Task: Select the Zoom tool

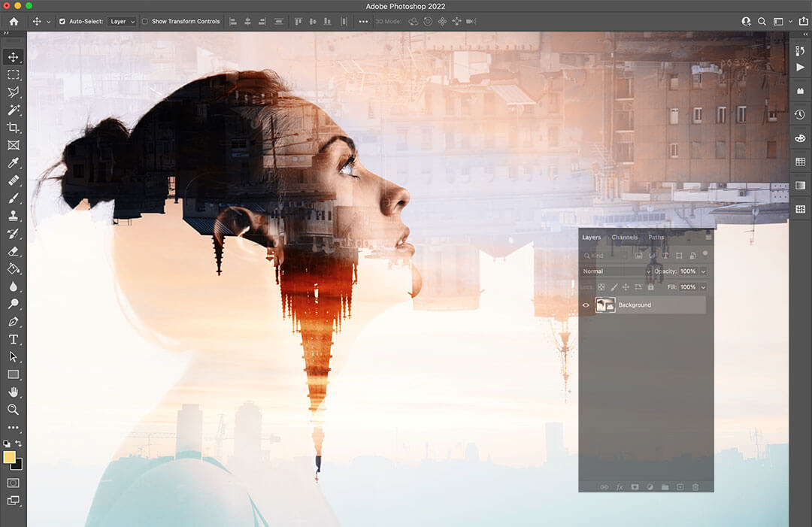Action: coord(14,410)
